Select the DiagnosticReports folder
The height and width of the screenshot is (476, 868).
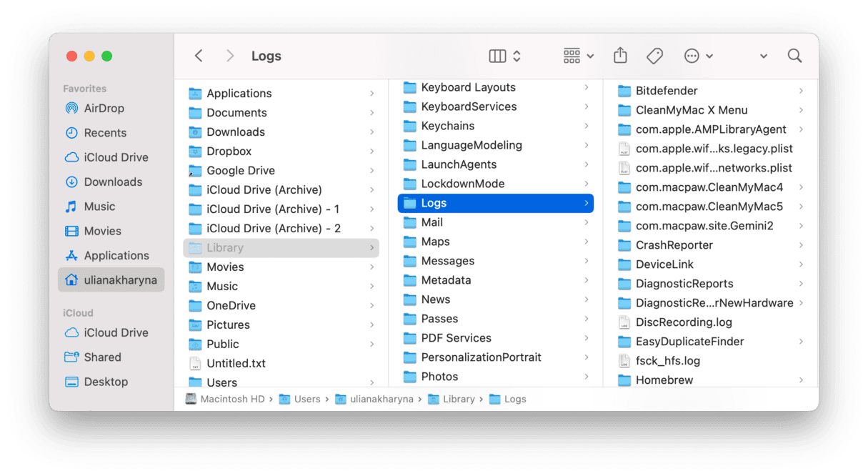click(710, 284)
